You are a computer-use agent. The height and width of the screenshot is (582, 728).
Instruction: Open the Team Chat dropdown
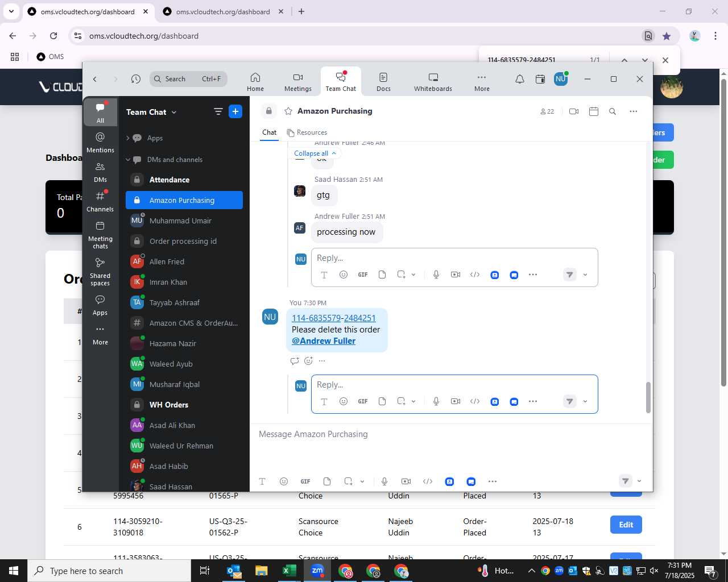click(x=151, y=112)
